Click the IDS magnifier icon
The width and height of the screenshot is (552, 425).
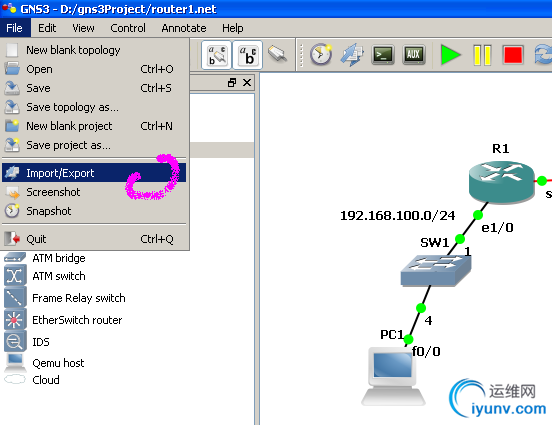(15, 341)
